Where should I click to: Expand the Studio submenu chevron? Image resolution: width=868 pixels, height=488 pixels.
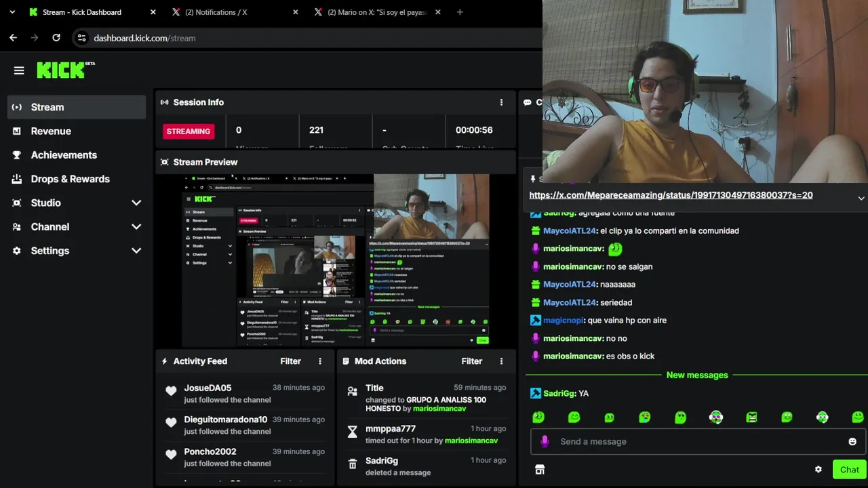tap(136, 203)
